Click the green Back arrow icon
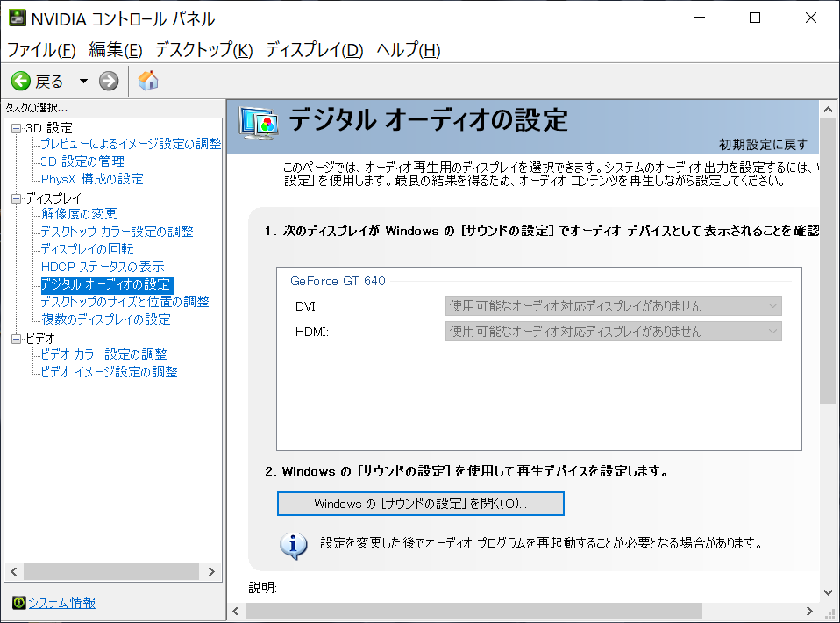 [21, 82]
